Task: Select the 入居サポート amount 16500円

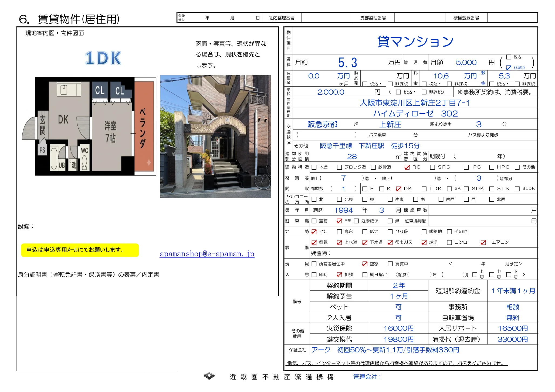Action: 513,328
